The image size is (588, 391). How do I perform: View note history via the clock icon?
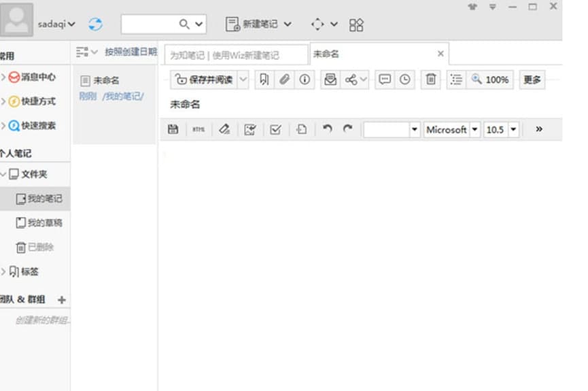click(x=405, y=80)
